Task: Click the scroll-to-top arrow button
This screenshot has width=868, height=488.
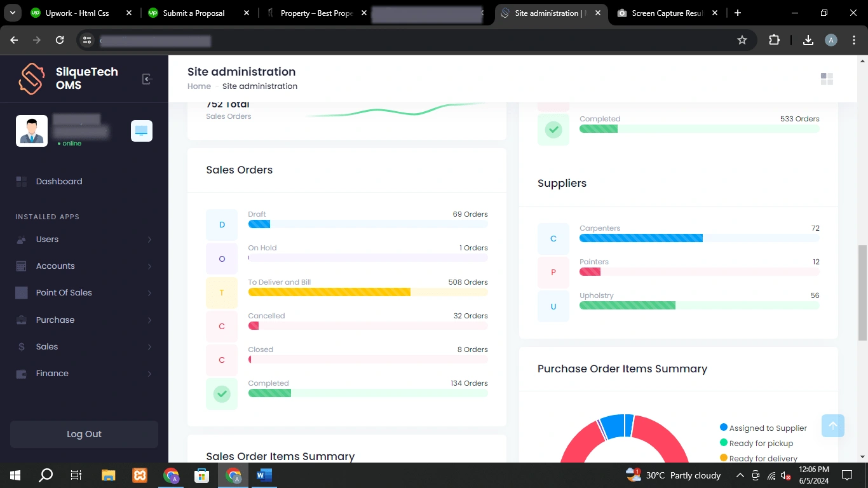Action: [832, 426]
